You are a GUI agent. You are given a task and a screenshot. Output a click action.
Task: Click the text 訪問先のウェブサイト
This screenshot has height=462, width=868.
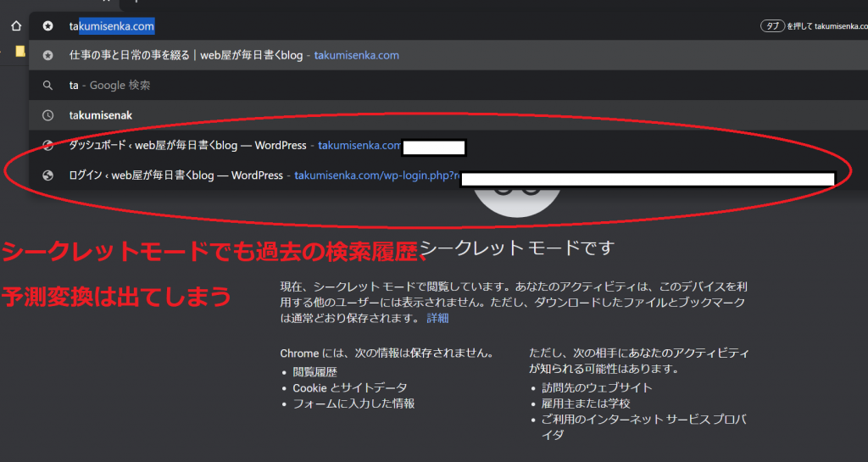[x=597, y=388]
